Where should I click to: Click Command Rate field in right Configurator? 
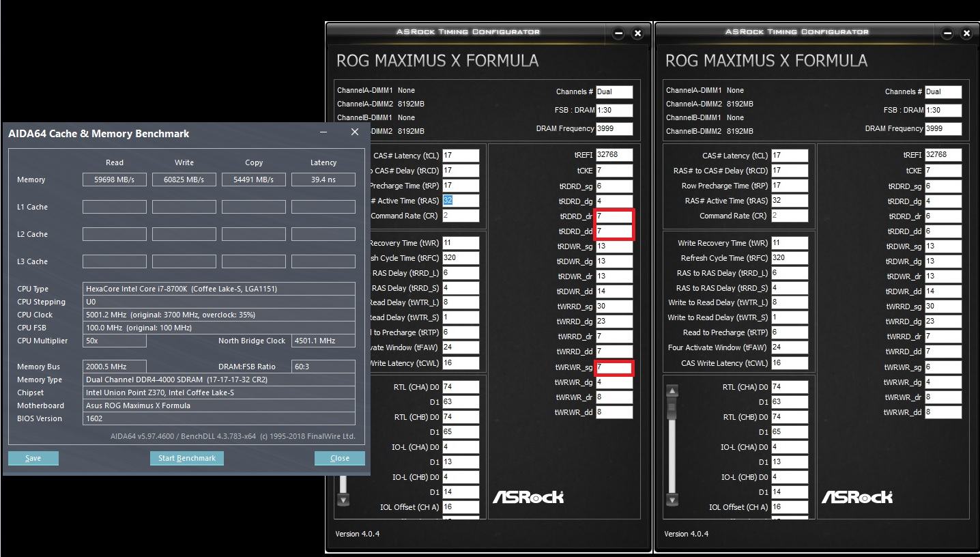coord(790,216)
